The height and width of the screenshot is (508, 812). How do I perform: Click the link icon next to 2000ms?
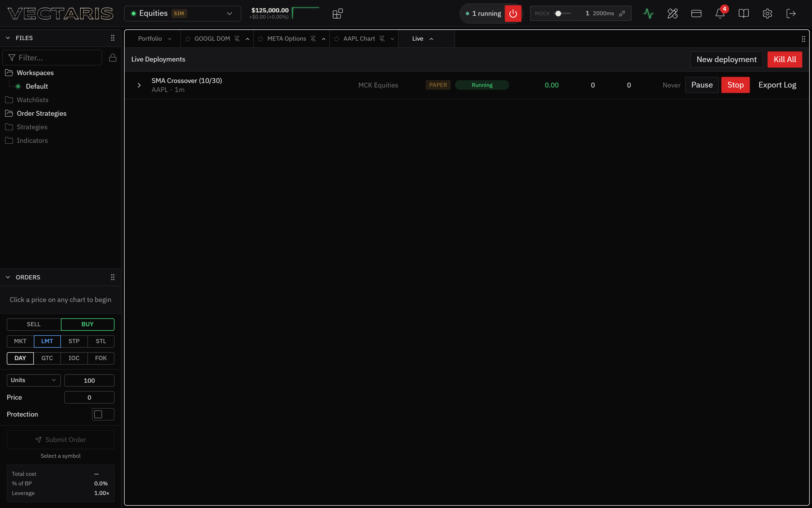(622, 14)
